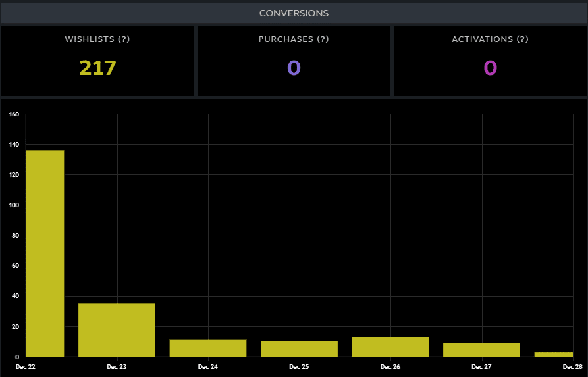588x377 pixels.
Task: Click the Dec 27 axis label
Action: pos(481,367)
